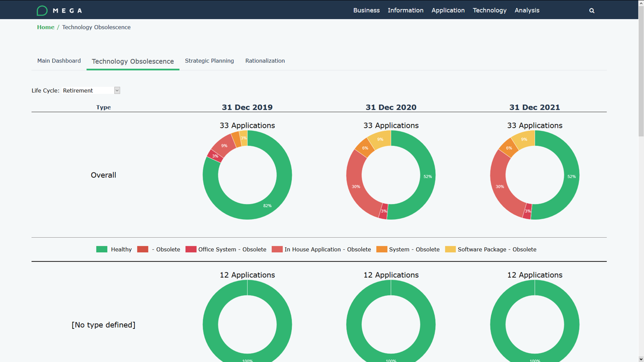
Task: Switch to the Rationalization tab
Action: tap(265, 60)
